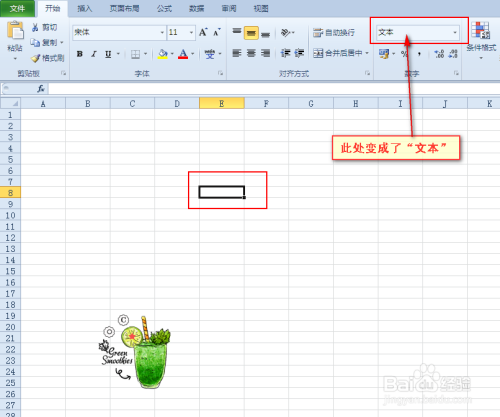Expand font color dropdown arrow
500x417 pixels.
click(x=193, y=54)
